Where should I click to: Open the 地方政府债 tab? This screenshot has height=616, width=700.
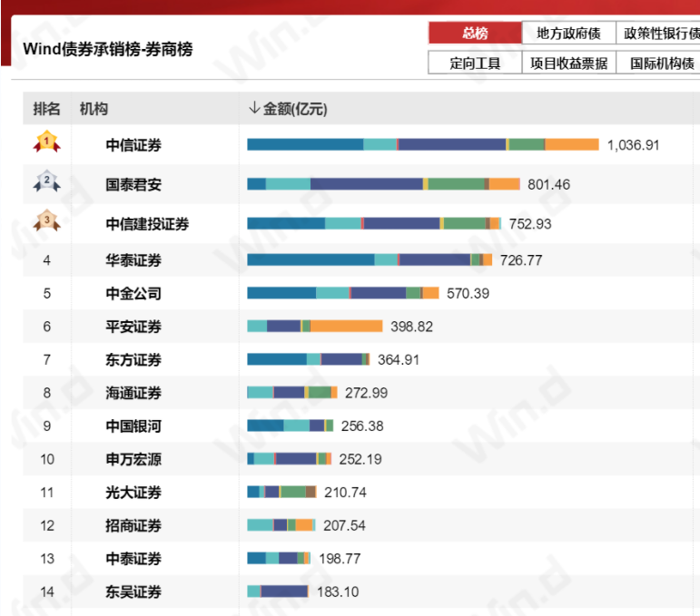click(568, 33)
